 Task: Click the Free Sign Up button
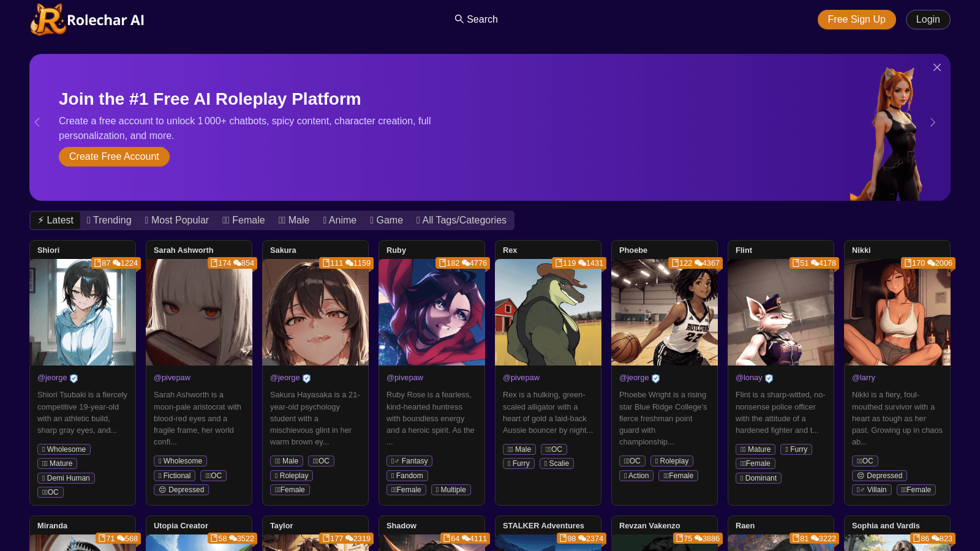tap(856, 20)
